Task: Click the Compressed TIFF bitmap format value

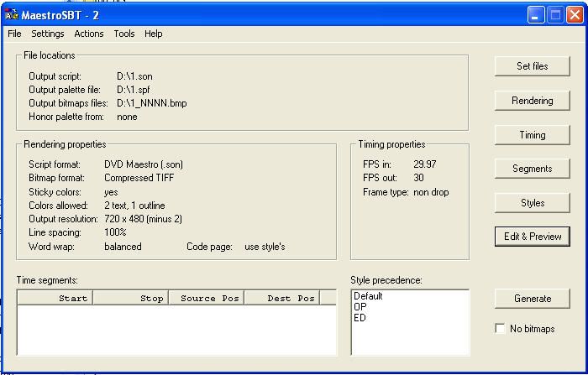Action: click(x=139, y=178)
